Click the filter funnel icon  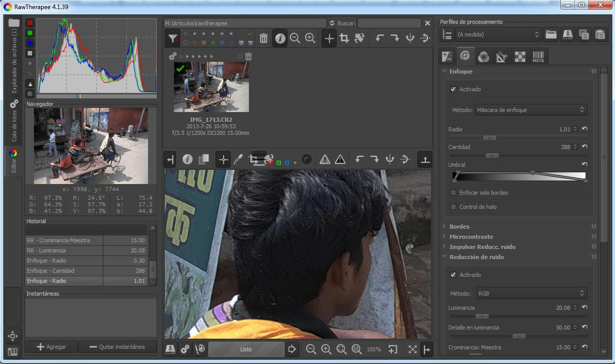(173, 38)
